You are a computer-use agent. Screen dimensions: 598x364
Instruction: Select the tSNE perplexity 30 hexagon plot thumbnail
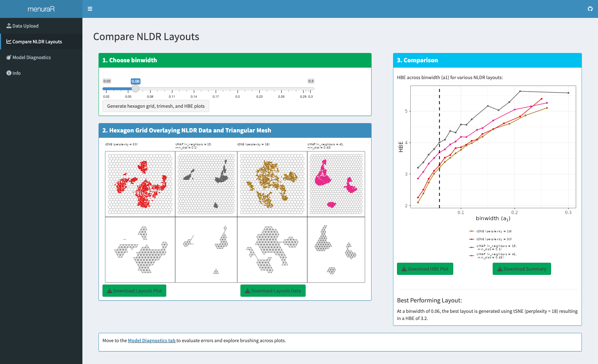tap(139, 184)
